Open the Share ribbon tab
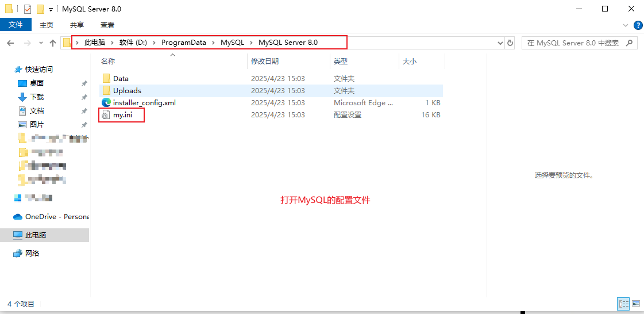This screenshot has width=644, height=314. [77, 25]
